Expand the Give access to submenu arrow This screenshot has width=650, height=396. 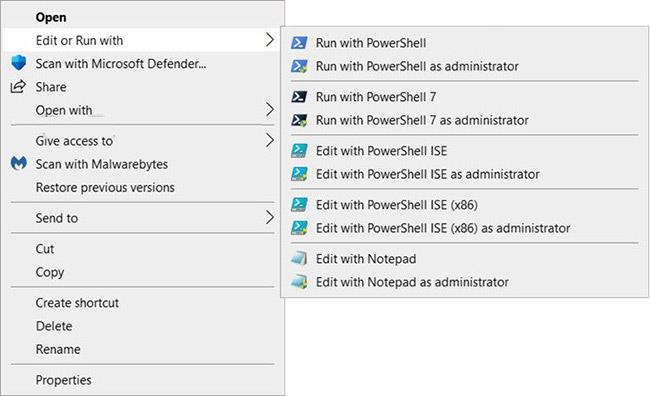click(x=270, y=140)
